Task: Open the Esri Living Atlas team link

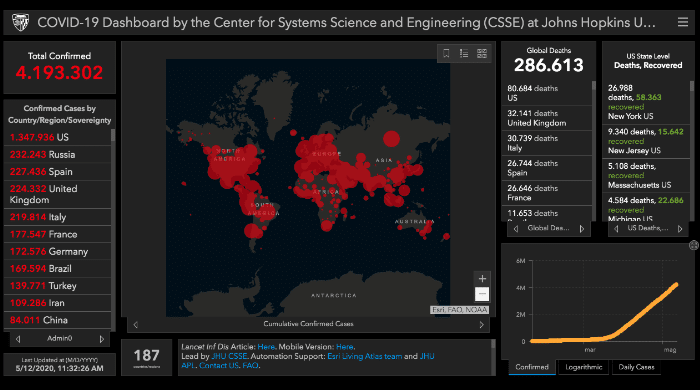Action: click(x=365, y=356)
